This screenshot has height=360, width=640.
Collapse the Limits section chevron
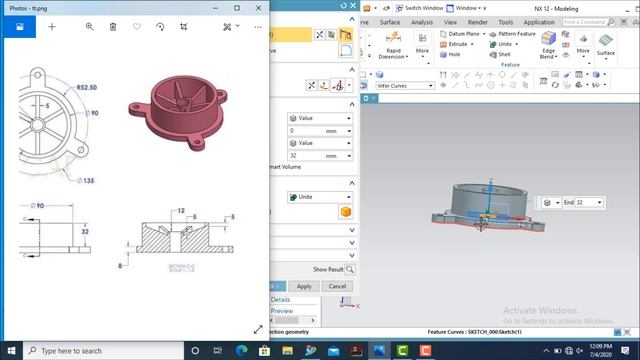click(352, 104)
